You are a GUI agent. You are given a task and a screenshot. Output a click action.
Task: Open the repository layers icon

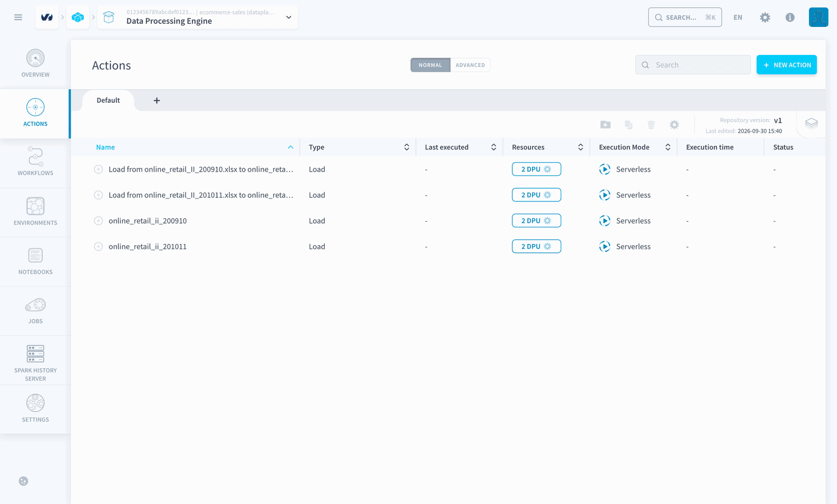point(811,124)
